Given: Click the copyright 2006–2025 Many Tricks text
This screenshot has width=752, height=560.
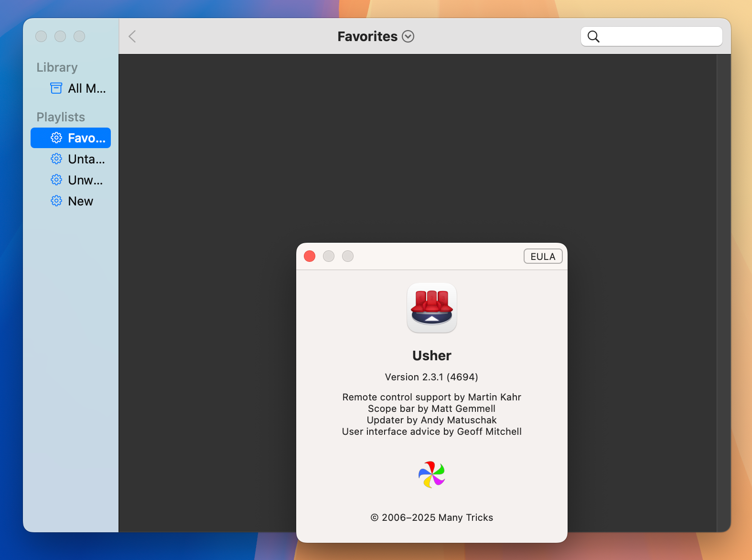Looking at the screenshot, I should click(x=432, y=517).
